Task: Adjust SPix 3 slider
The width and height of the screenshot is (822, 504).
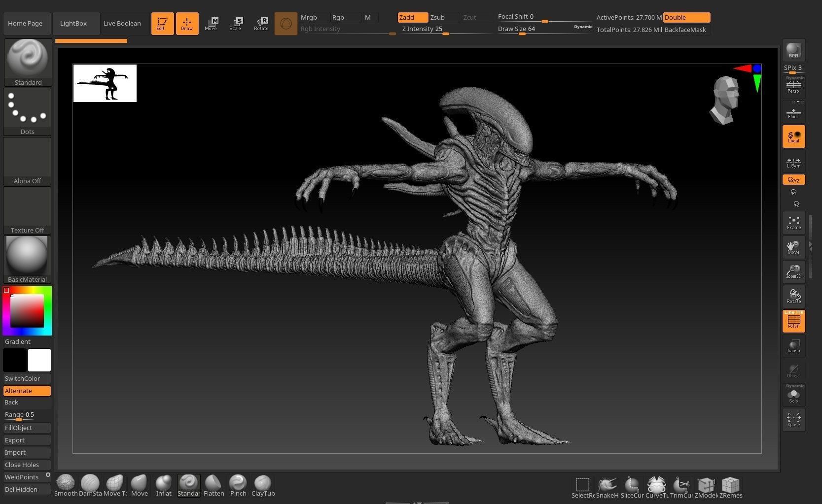Action: coord(793,69)
